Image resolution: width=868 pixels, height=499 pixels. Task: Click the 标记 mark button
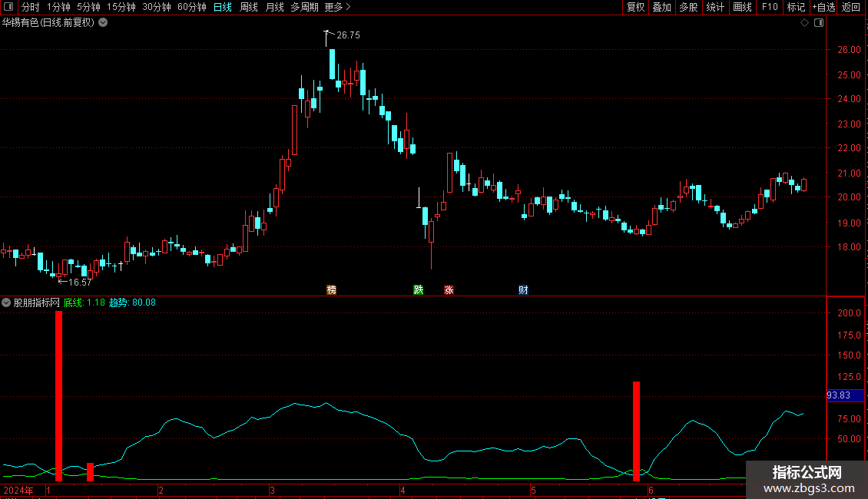796,7
